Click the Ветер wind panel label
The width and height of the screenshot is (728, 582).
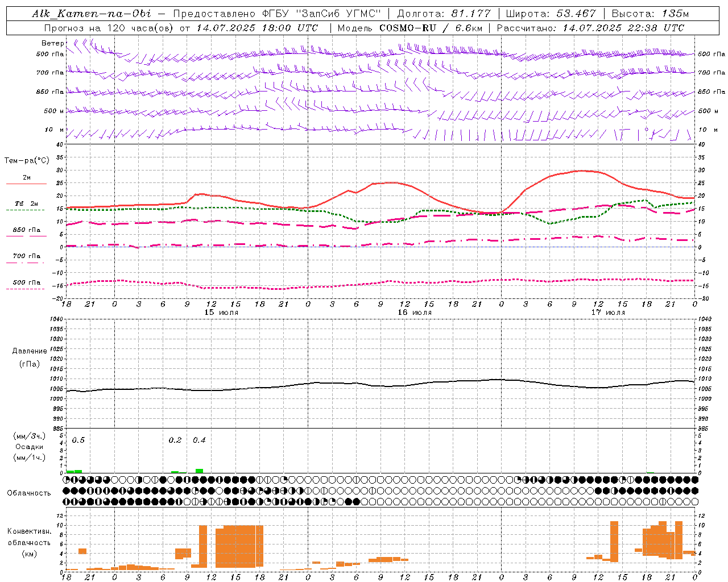pyautogui.click(x=52, y=43)
